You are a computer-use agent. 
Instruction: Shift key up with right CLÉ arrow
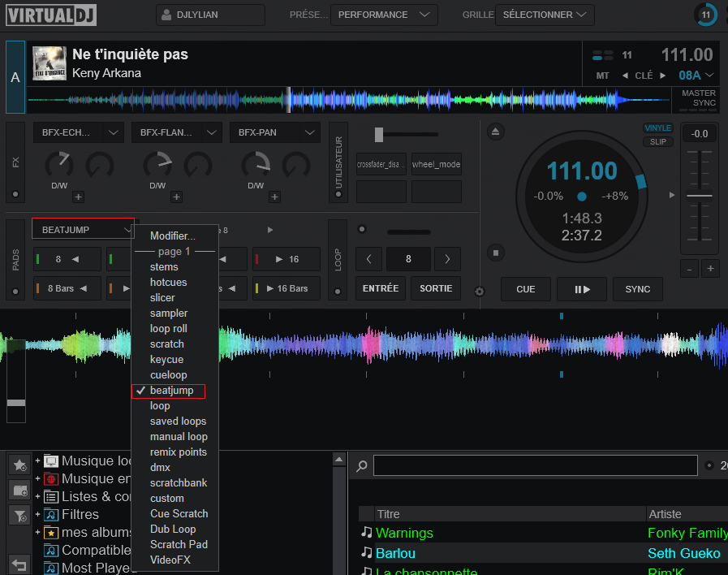(663, 76)
